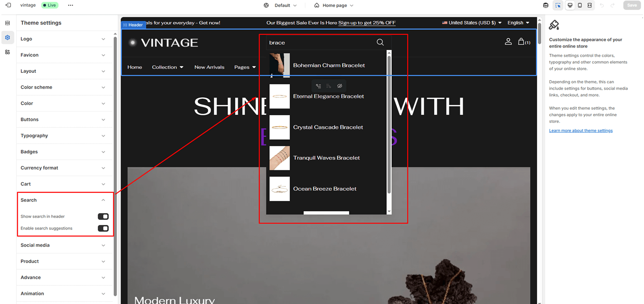Click the Live status badge
This screenshot has height=304, width=644.
[50, 5]
